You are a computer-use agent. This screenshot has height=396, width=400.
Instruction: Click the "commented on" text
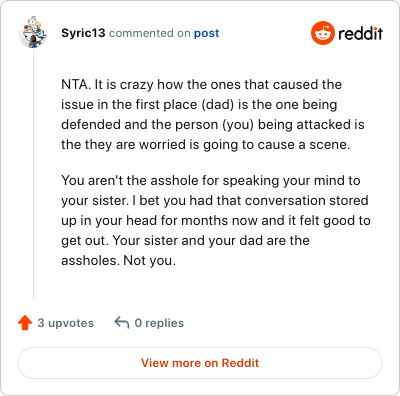(x=150, y=33)
